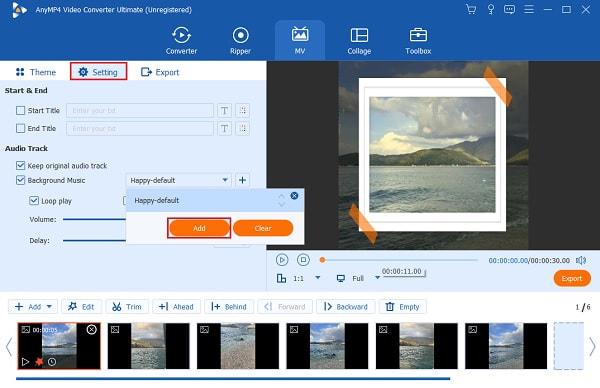
Task: Click the Start Title font T icon
Action: tap(224, 111)
